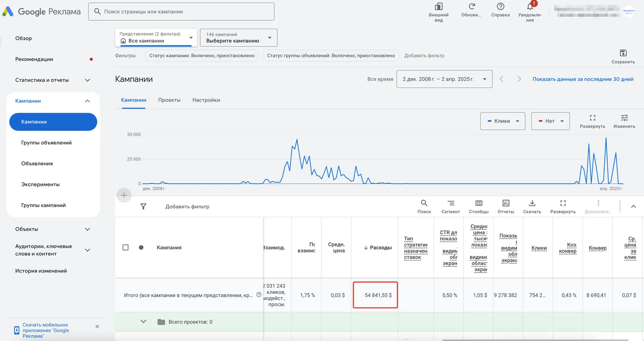Sort by the Клики column header
Image resolution: width=644 pixels, height=341 pixels.
coord(539,248)
